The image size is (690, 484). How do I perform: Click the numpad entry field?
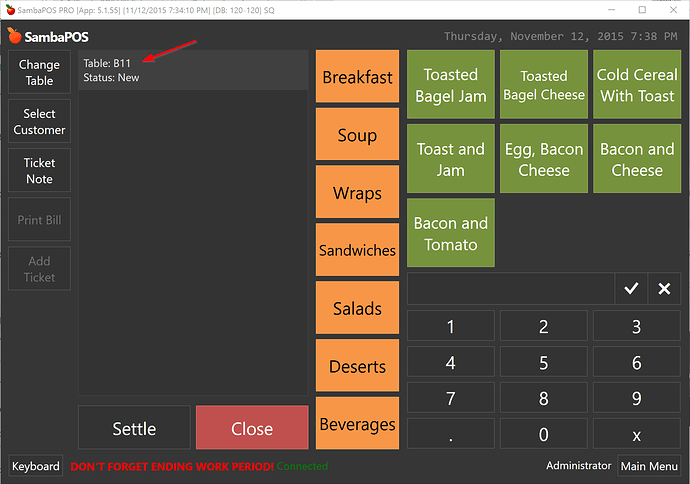pyautogui.click(x=510, y=289)
